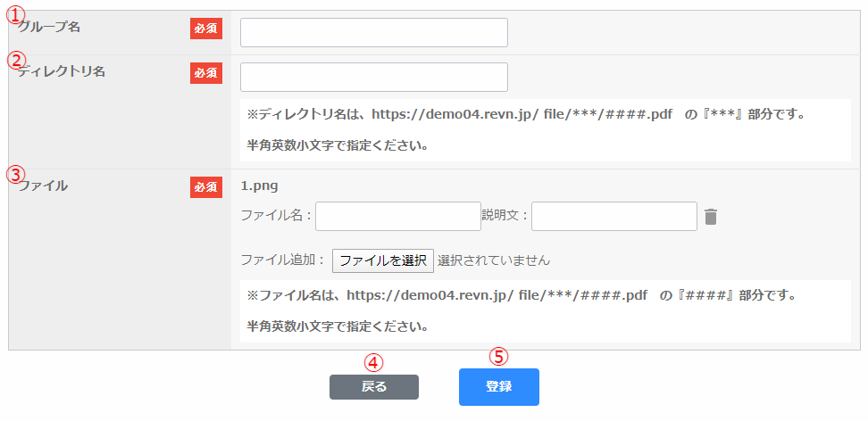Viewport: 868px width, 421px height.
Task: Click the 必須 badge in the ファイル row
Action: click(x=205, y=187)
